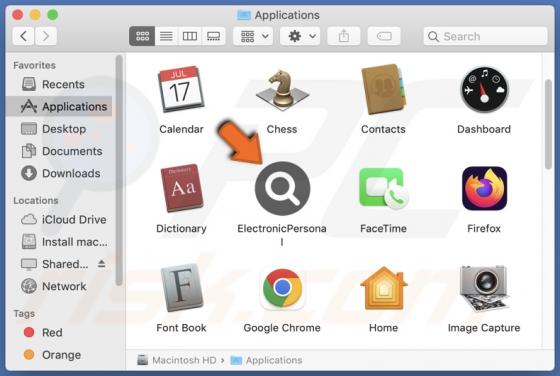Click the sidebar scrollbar
560x376 pixels.
point(119,170)
